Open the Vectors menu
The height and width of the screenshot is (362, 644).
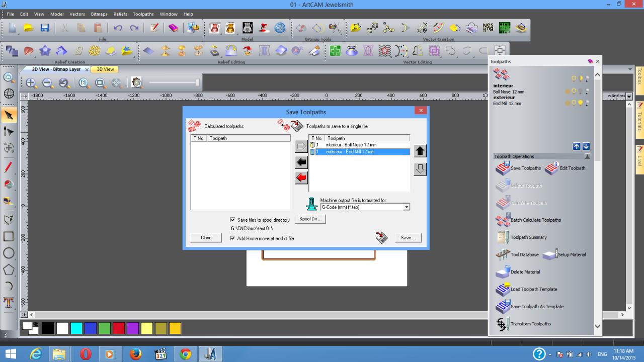tap(77, 14)
